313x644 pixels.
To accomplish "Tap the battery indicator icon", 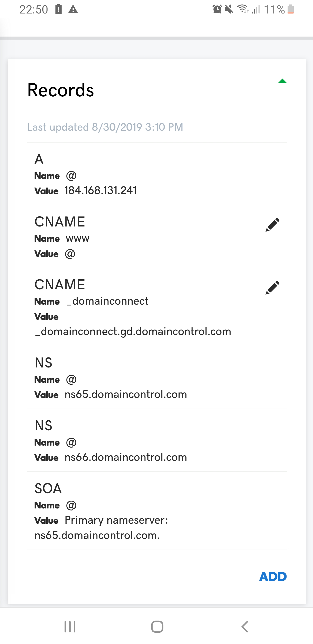I will point(291,9).
